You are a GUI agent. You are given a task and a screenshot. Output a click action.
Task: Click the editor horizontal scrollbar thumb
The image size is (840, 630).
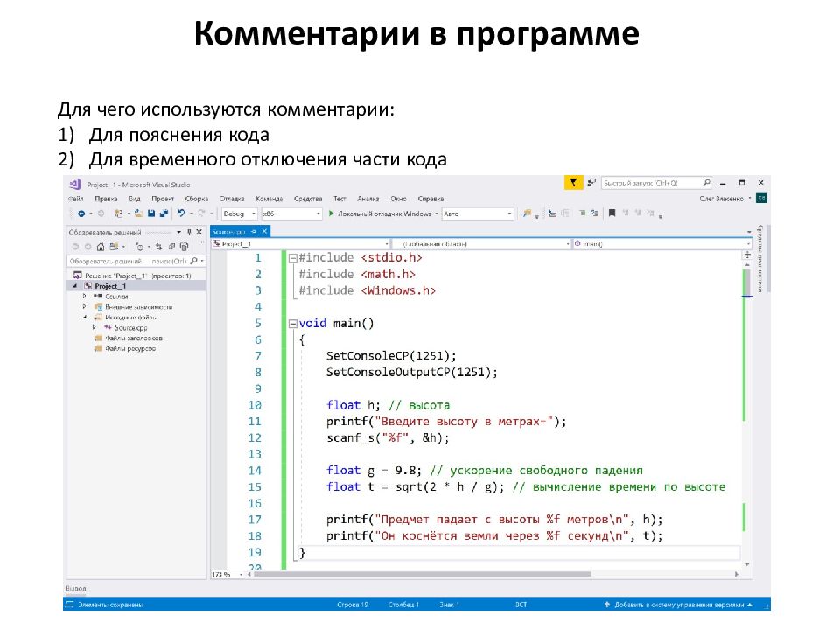tap(423, 574)
